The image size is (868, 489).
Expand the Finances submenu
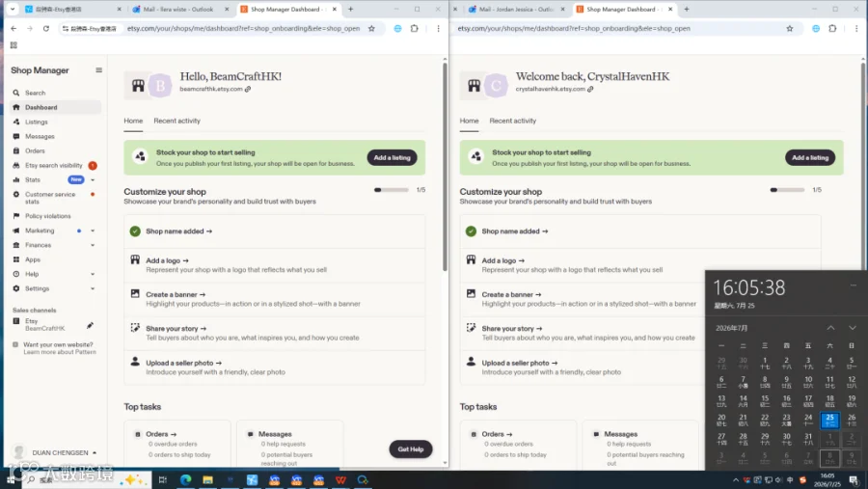coord(93,245)
